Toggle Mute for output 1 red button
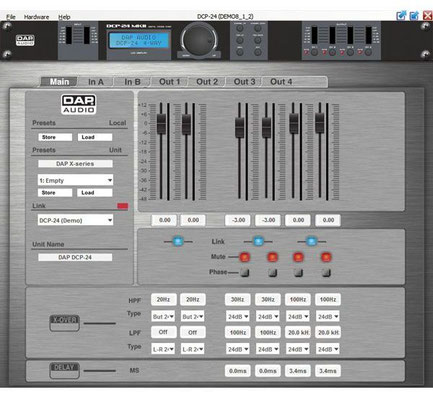Screen dimensions: 433x400 click(245, 257)
